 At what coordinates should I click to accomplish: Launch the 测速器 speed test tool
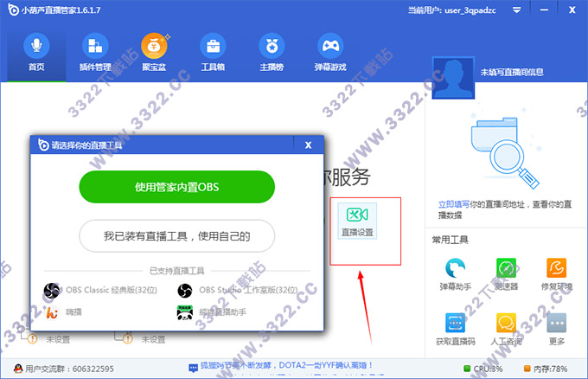(507, 274)
